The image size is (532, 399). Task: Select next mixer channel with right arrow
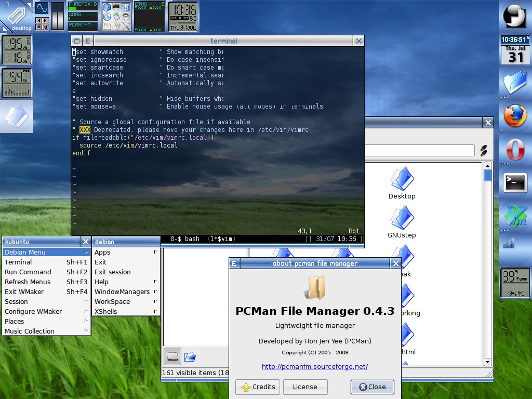point(45,20)
